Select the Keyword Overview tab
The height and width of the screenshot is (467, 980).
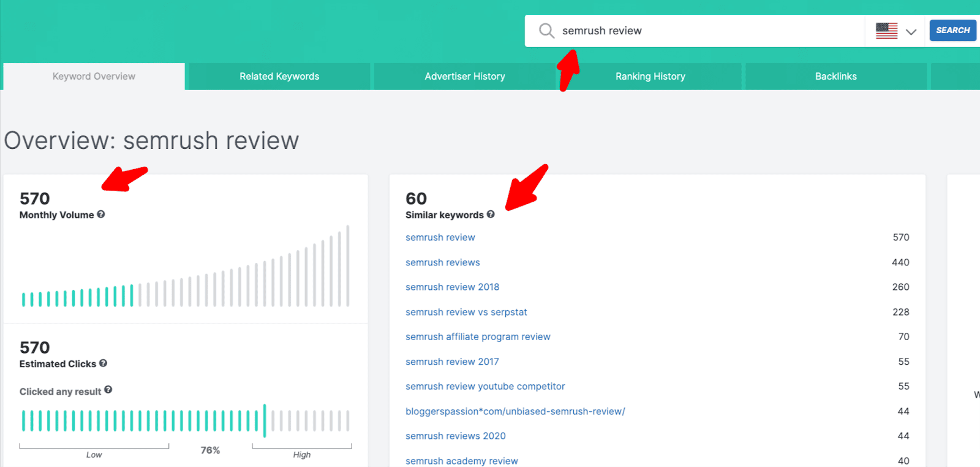pyautogui.click(x=94, y=77)
